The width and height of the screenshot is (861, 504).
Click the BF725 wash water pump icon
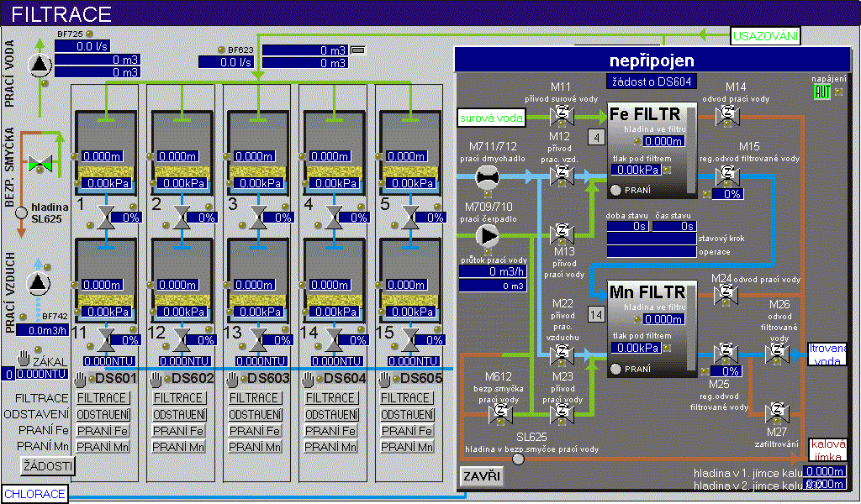pyautogui.click(x=39, y=66)
